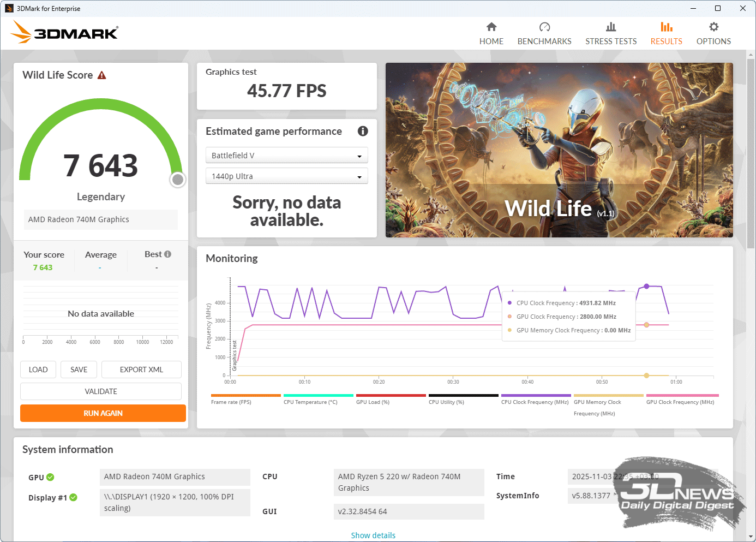
Task: Open the 1440p Ultra resolution dropdown
Action: coord(286,176)
